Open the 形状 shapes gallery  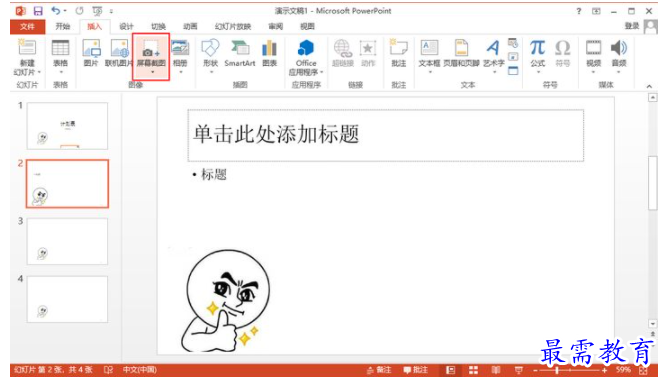(210, 57)
